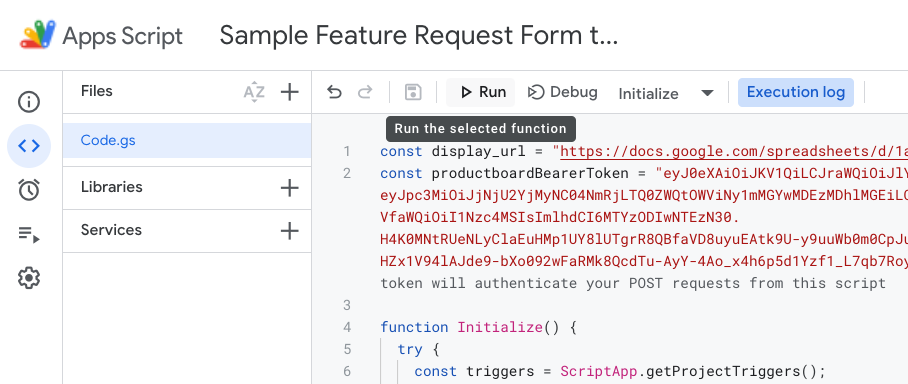Screen dimensions: 908x384
Task: Select the Code.gs file
Action: pyautogui.click(x=186, y=140)
